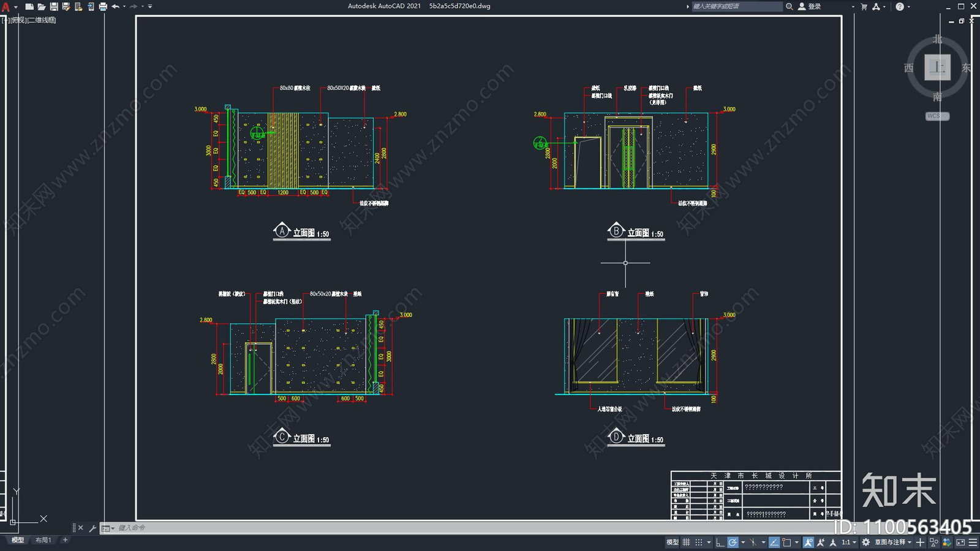Add a new layout with plus tab
This screenshot has width=980, height=551.
click(x=65, y=540)
